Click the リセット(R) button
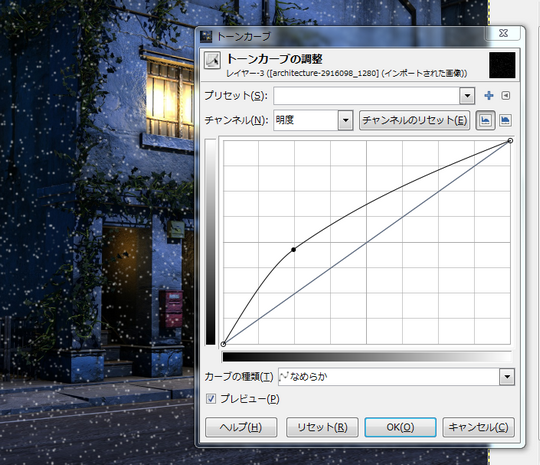Viewport: 540px width, 465px height. (322, 427)
